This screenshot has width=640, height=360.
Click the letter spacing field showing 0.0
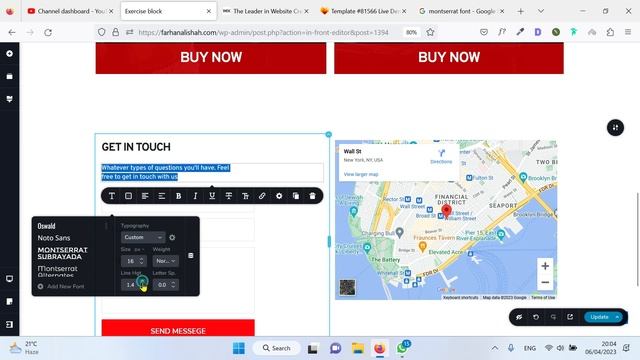162,284
